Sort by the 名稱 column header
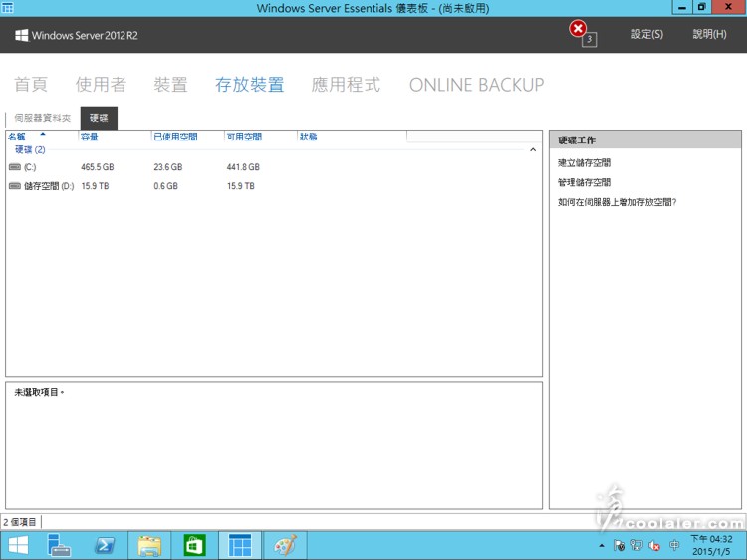Image resolution: width=747 pixels, height=560 pixels. 17,137
